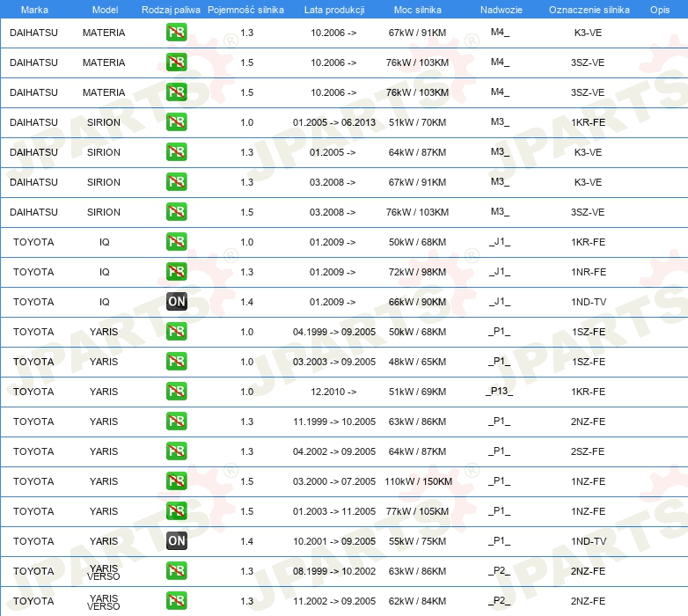This screenshot has width=688, height=616.
Task: Click date range 03.2000 -> 07.2005
Action: 334,481
